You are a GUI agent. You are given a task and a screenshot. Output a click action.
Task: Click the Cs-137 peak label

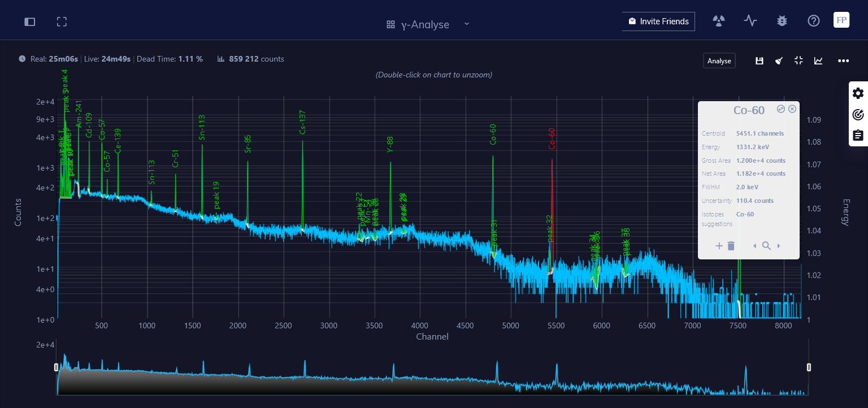(302, 122)
